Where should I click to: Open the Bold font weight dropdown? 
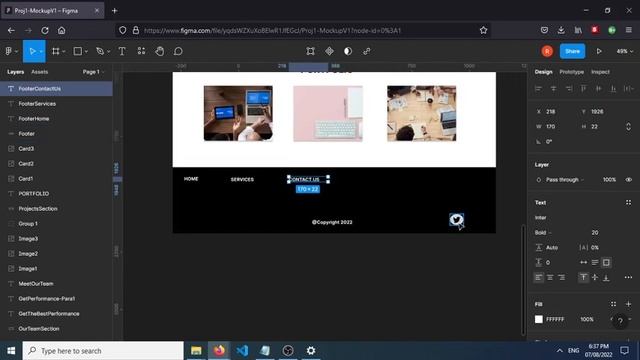point(543,233)
